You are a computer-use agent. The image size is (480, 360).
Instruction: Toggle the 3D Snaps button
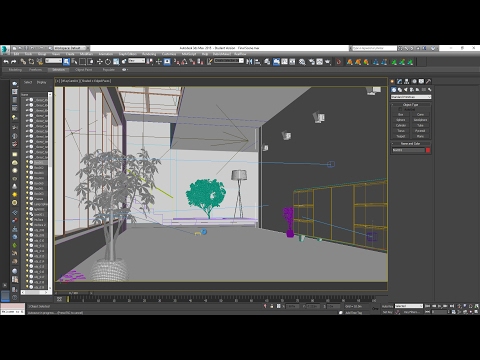(x=176, y=62)
